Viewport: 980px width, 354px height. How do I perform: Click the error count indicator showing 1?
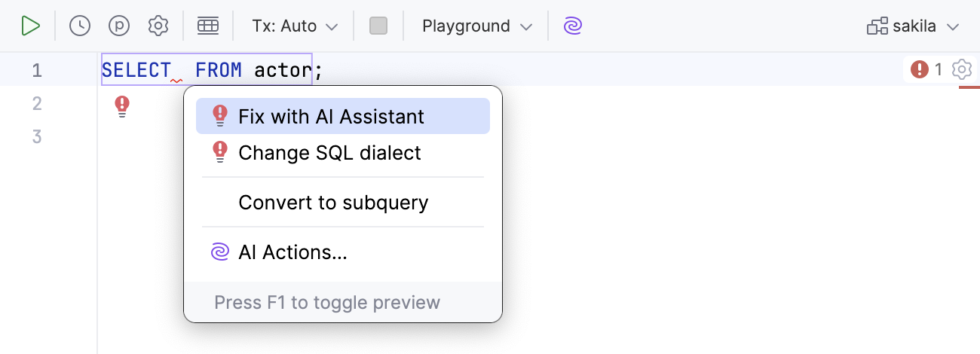pyautogui.click(x=926, y=70)
